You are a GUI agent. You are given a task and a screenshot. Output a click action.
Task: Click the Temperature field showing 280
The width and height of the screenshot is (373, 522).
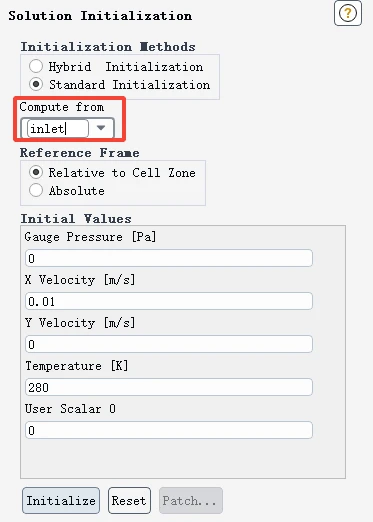click(x=169, y=387)
